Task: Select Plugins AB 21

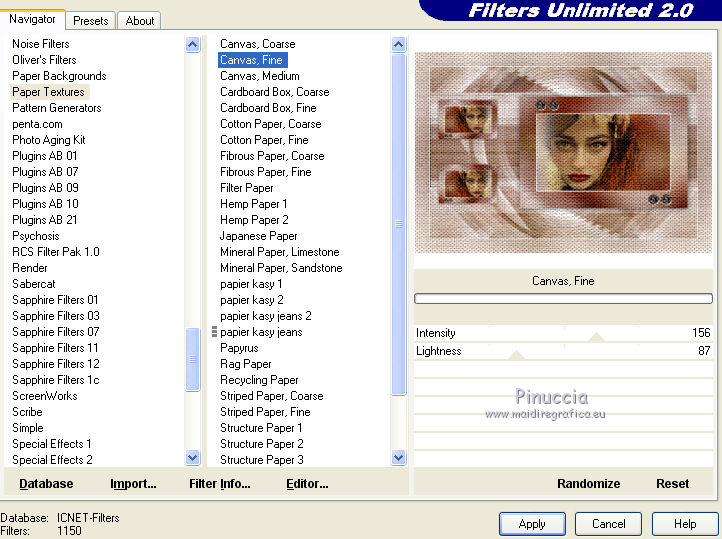Action: click(45, 220)
